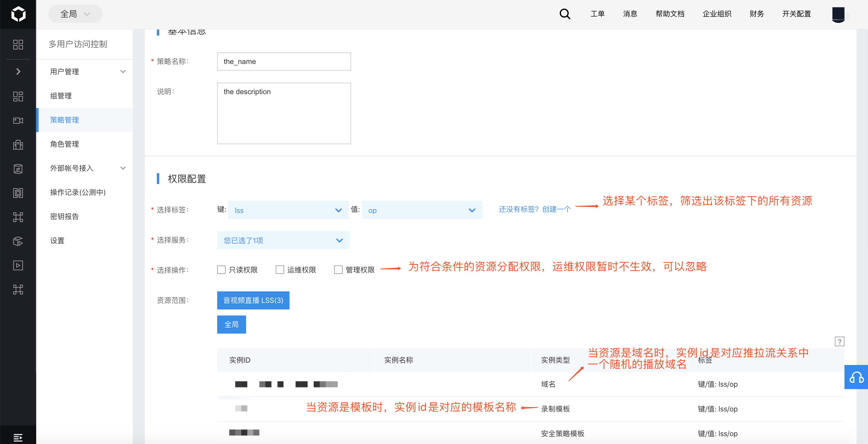Open the cube package icon in sidebar
The height and width of the screenshot is (444, 868).
point(18,241)
